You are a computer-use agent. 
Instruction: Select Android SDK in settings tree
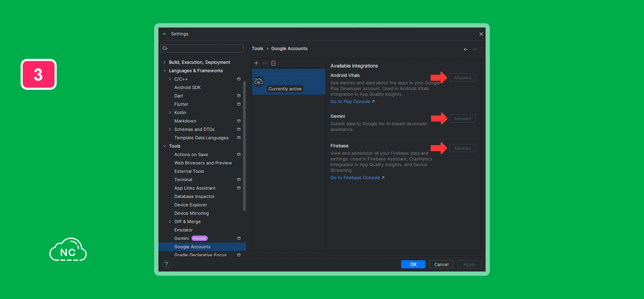click(188, 88)
